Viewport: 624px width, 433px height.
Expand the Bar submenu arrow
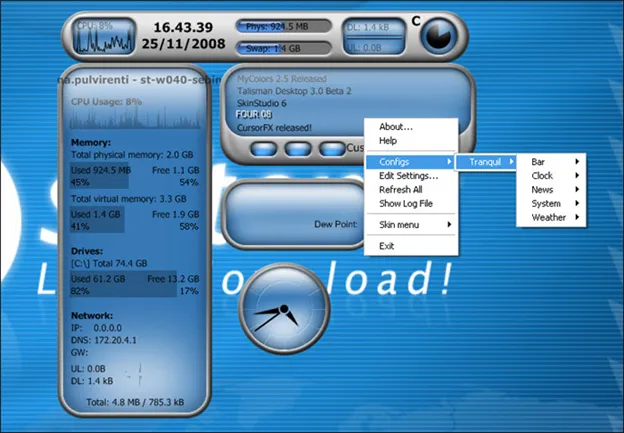tap(577, 162)
